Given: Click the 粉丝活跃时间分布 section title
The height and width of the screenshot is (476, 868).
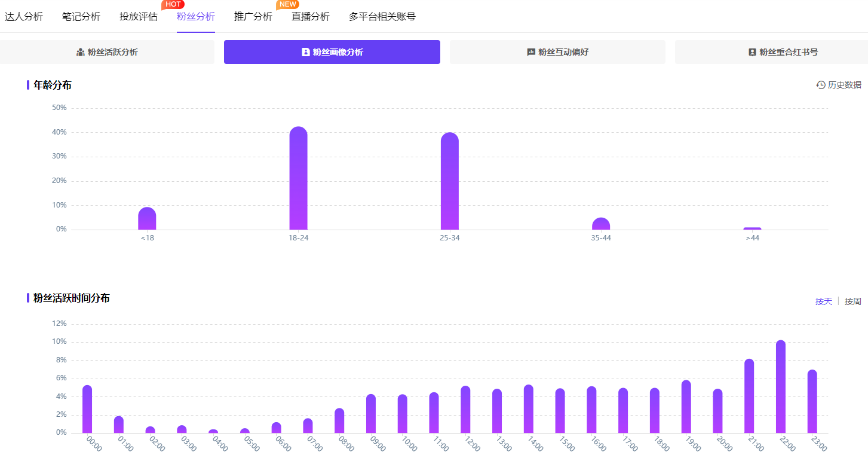Looking at the screenshot, I should (x=72, y=298).
